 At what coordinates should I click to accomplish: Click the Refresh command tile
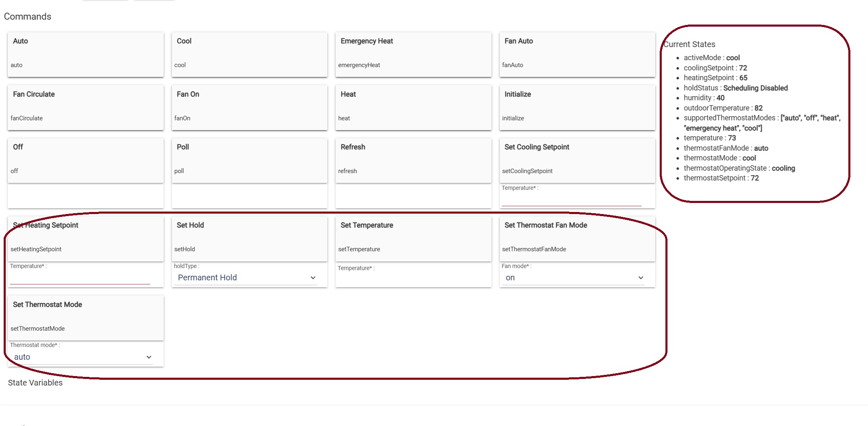413,160
